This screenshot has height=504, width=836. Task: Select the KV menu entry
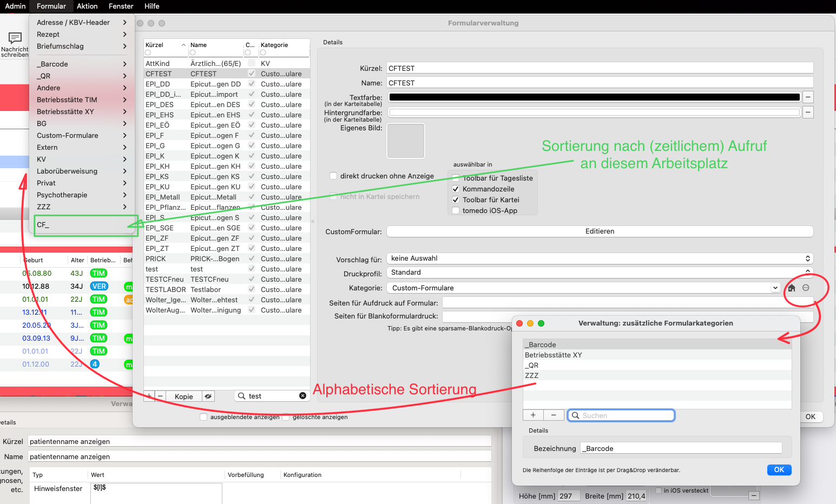tap(81, 159)
